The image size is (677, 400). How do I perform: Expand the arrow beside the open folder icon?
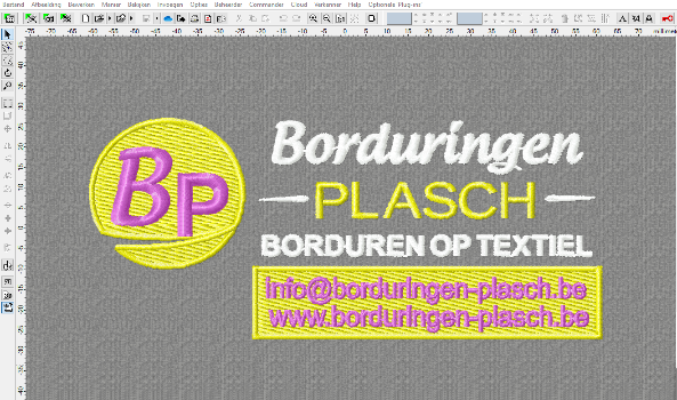[x=109, y=19]
